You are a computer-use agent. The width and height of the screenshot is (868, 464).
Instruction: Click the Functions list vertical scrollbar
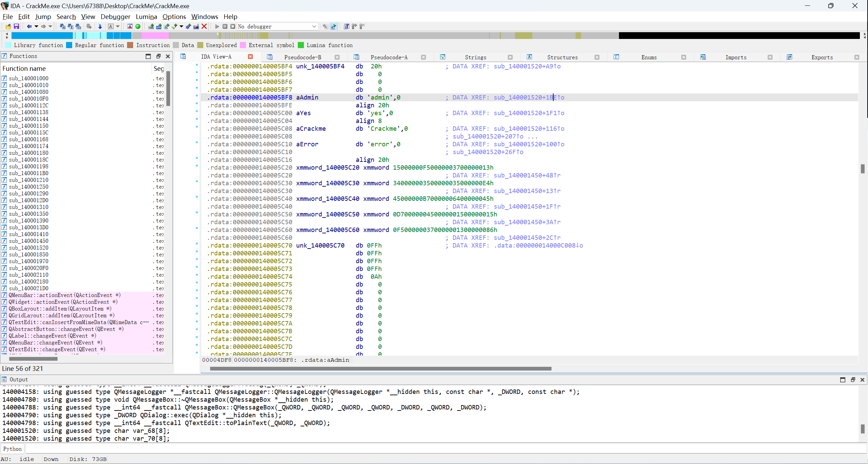coord(168,89)
